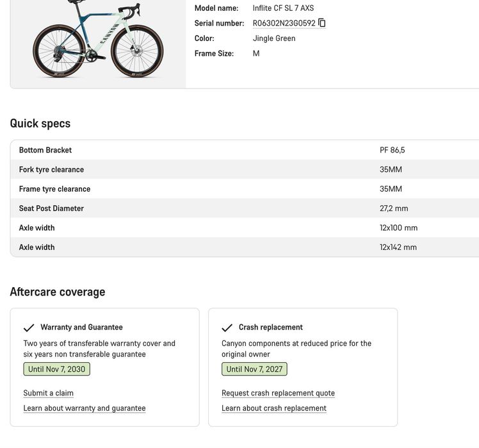Open the Submit a claim link
Viewport: 479px width, 448px height.
click(48, 393)
